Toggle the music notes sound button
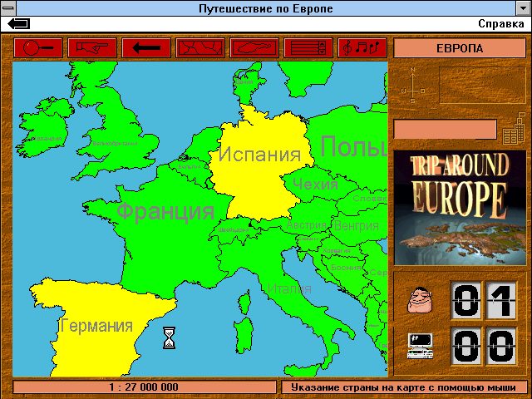 (x=362, y=48)
